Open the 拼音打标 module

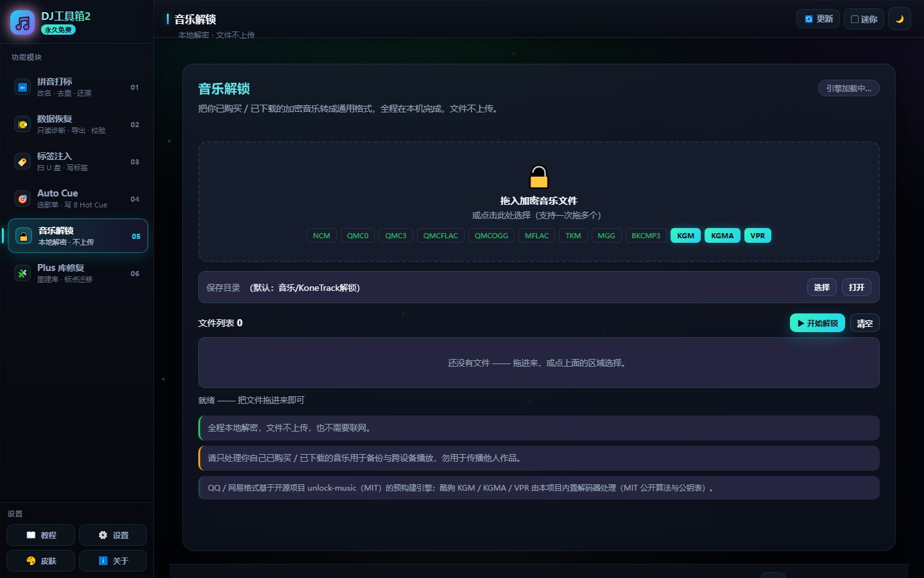point(78,87)
